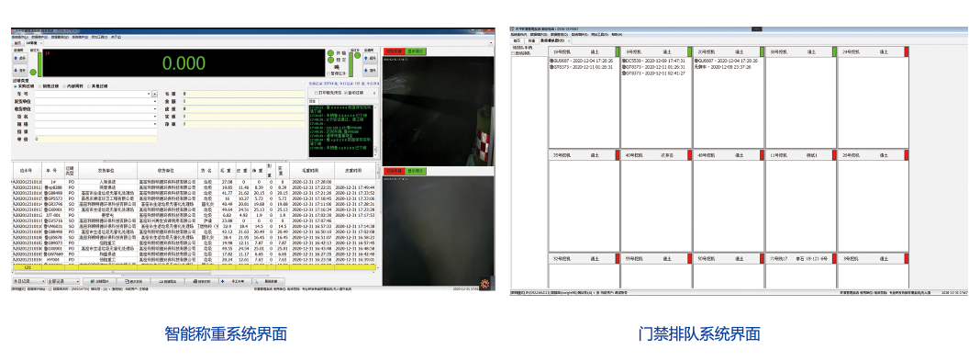
Task: Open the 本日记录 filter dropdown below the table
Action: 28,281
